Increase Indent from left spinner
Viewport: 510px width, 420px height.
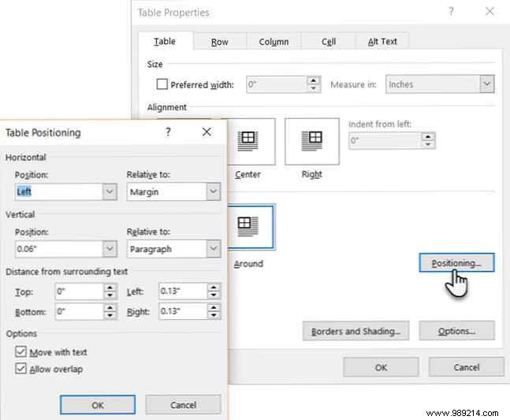click(428, 137)
